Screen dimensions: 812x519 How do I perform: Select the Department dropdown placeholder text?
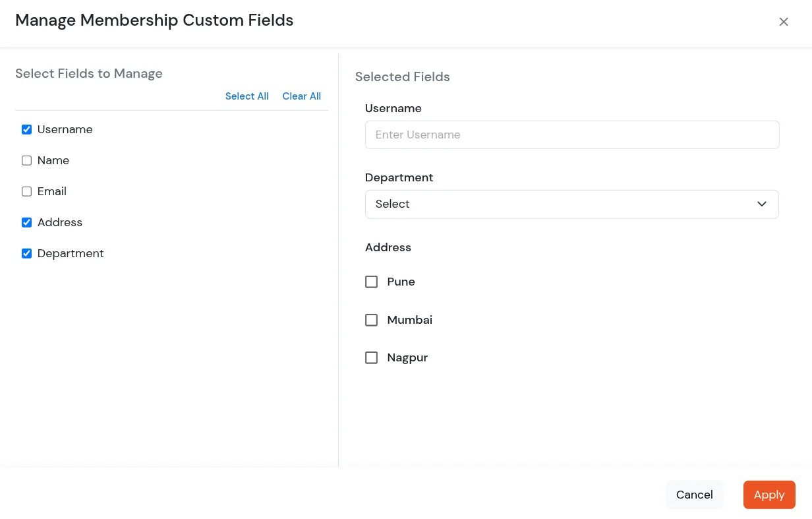point(392,204)
